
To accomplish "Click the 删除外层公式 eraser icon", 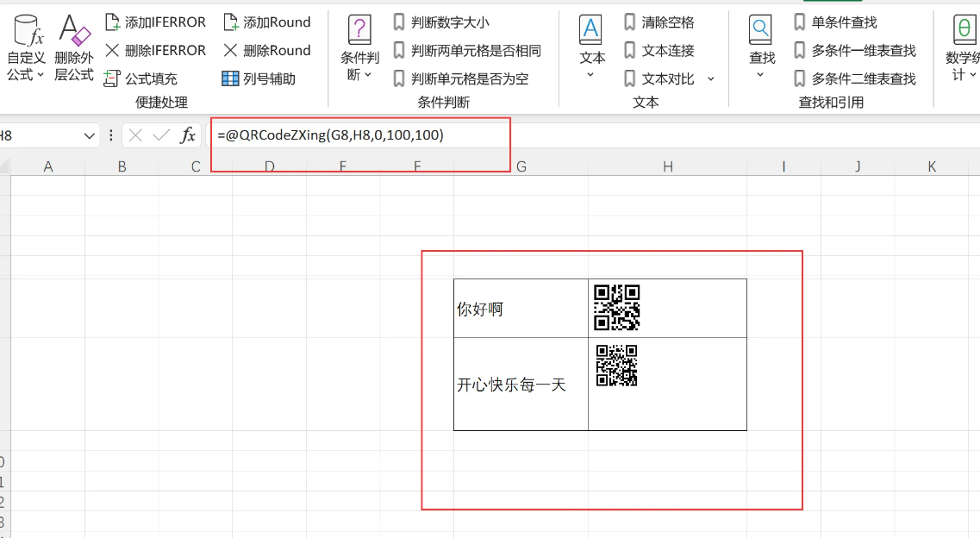I will (x=74, y=49).
